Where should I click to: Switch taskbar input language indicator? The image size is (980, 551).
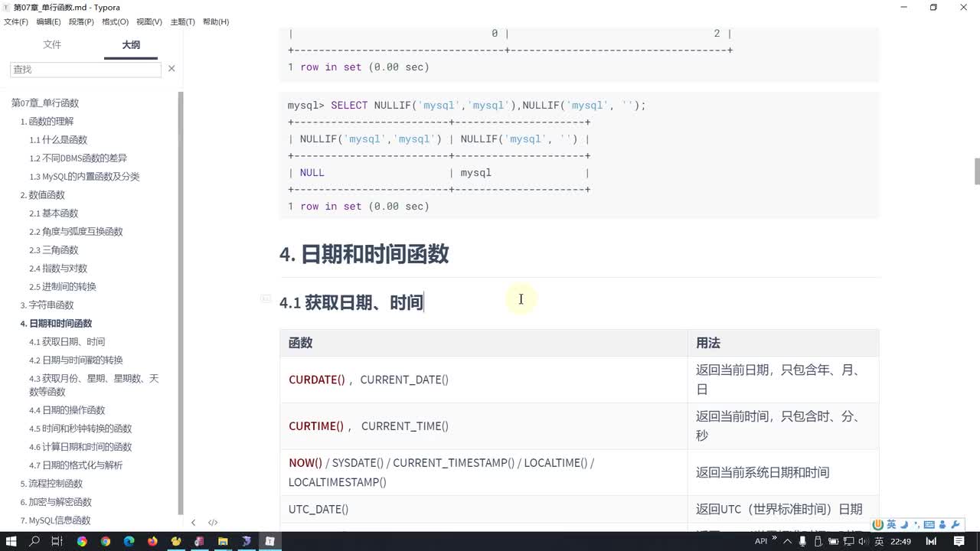(879, 541)
